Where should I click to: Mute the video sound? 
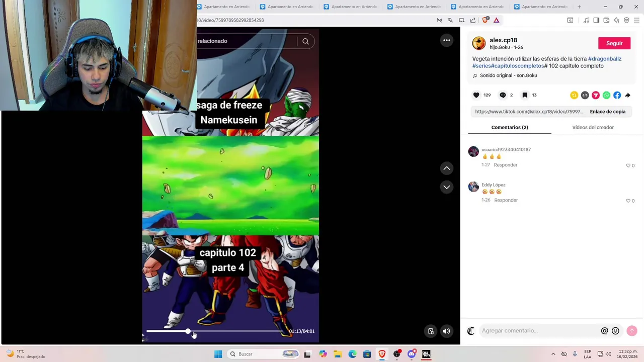[x=446, y=331]
